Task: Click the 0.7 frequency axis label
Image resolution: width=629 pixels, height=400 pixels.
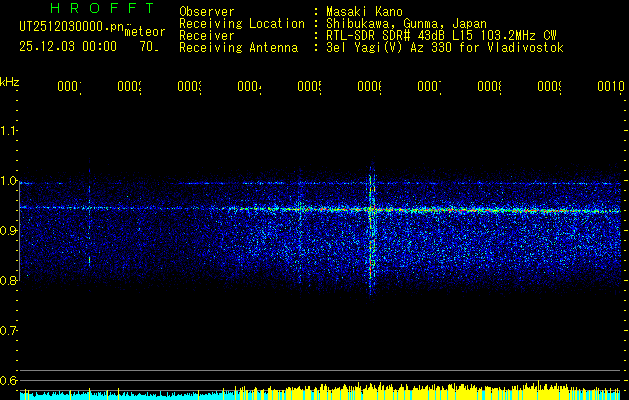Action: click(8, 331)
